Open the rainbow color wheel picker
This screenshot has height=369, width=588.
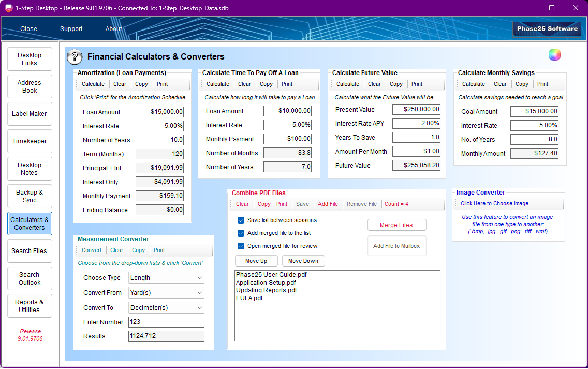point(555,55)
